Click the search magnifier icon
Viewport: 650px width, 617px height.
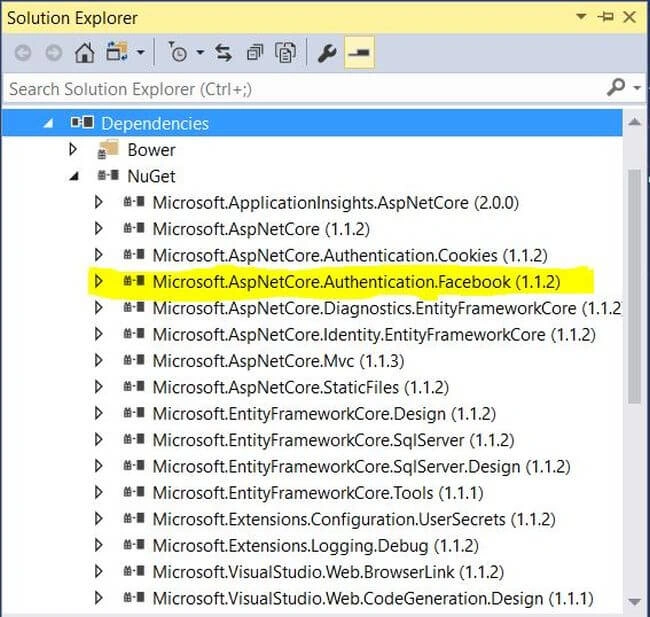pyautogui.click(x=616, y=87)
